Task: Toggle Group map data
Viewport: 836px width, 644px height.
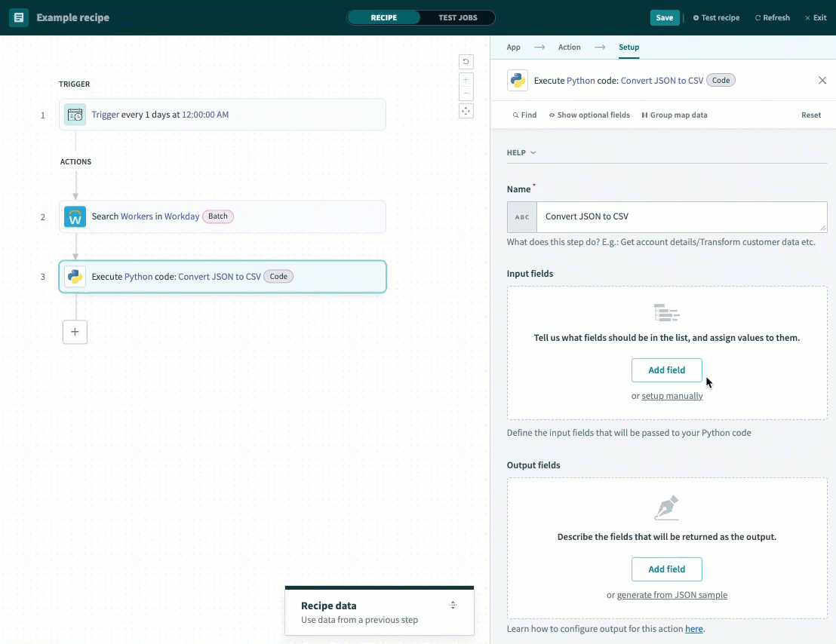Action: [x=675, y=115]
